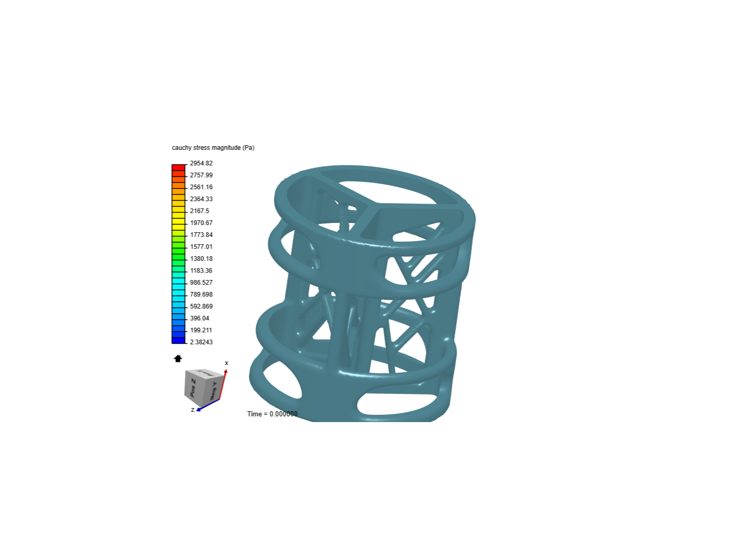Click the home view reset icon
Image resolution: width=747 pixels, height=560 pixels.
pyautogui.click(x=178, y=358)
